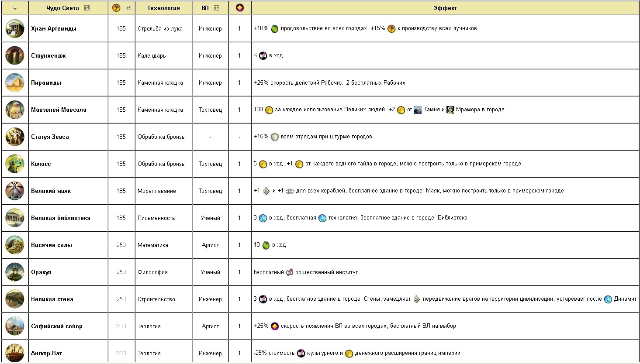The width and height of the screenshot is (640, 364).
Task: Click the great person icon in Софийский собор row
Action: coord(275,326)
